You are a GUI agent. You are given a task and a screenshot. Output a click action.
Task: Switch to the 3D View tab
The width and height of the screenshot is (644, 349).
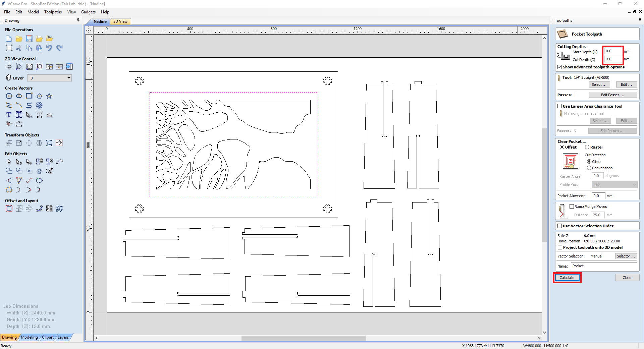point(120,21)
